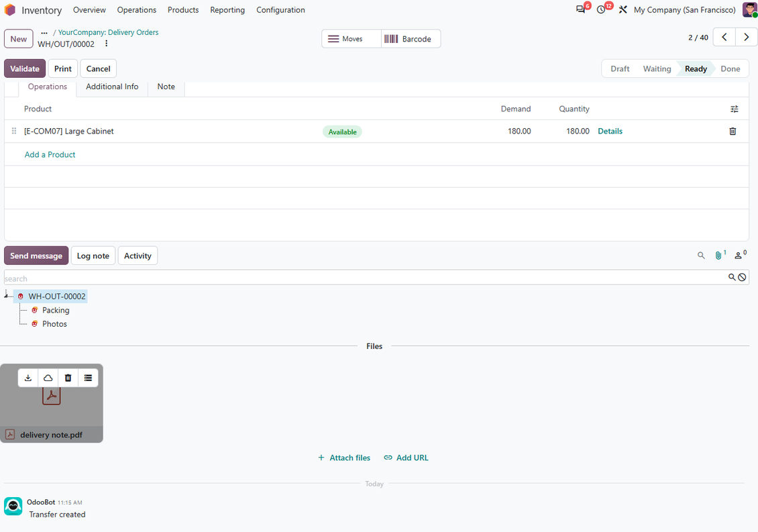Click the Ready status stage
758x532 pixels.
[x=696, y=68]
